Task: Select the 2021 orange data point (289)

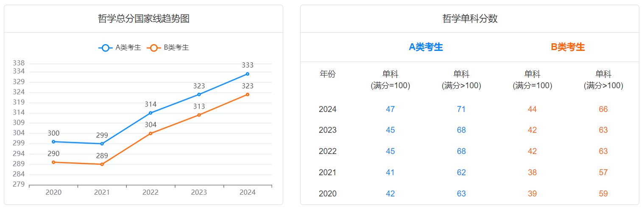Action: click(102, 164)
